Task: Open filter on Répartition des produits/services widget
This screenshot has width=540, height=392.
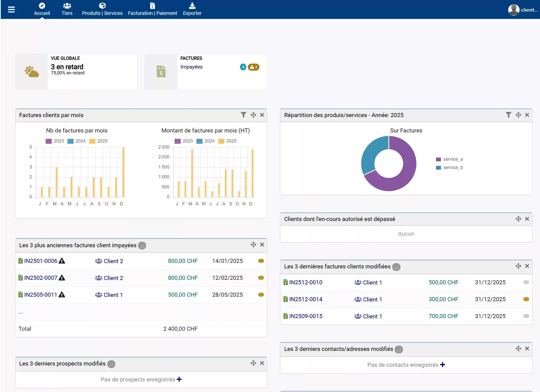Action: click(508, 115)
